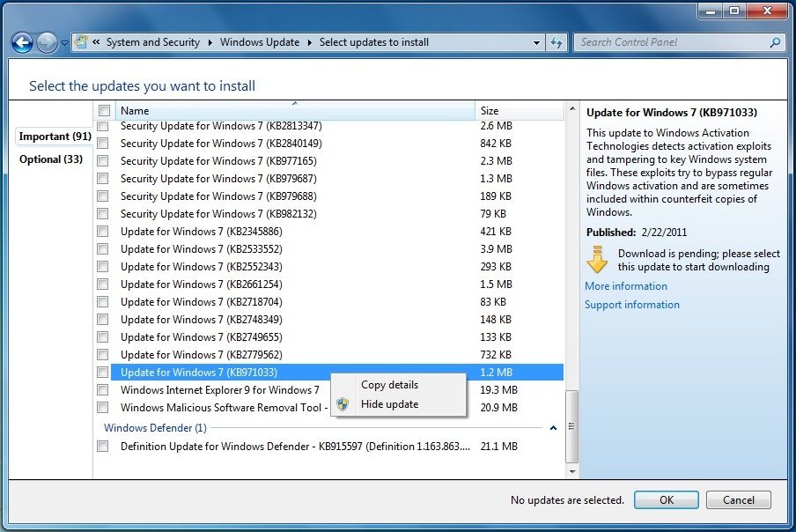Toggle the checkbox for Security Update KB979687
Viewport: 796px width, 532px height.
coord(103,179)
